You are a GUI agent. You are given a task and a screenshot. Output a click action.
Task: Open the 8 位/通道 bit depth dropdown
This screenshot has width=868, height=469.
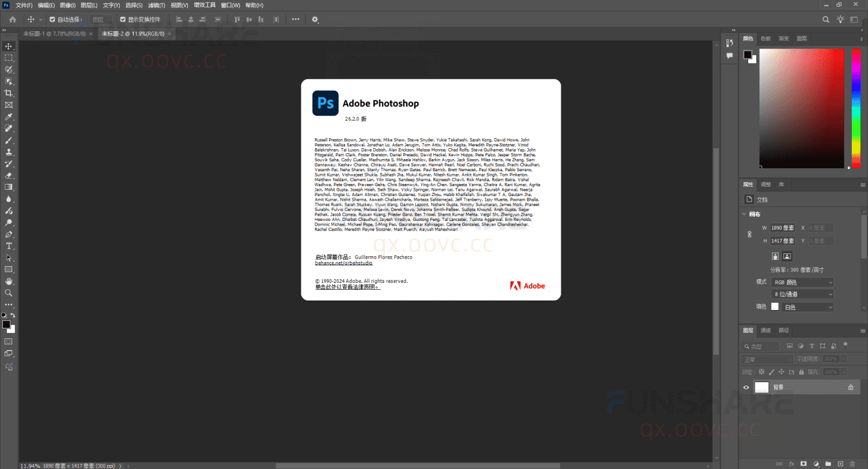pos(802,294)
